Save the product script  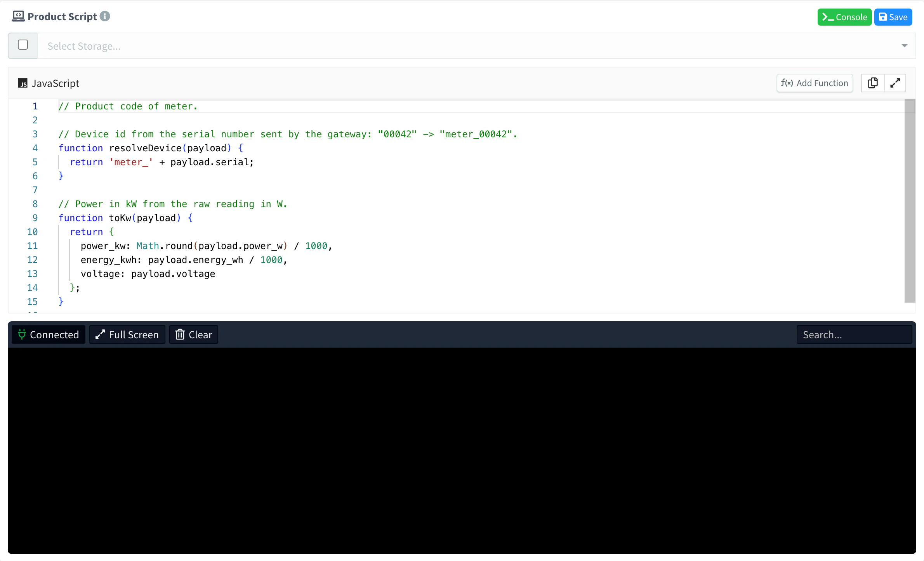coord(893,17)
